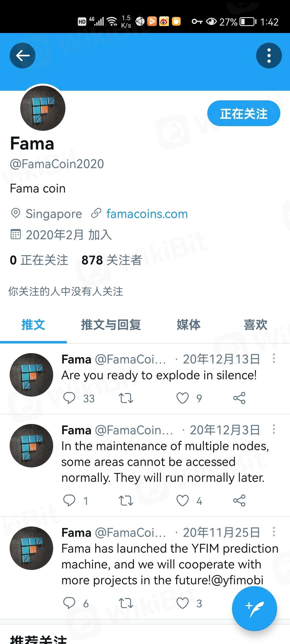Retweet the YFIM prediction machine tweet
This screenshot has width=290, height=644.
click(126, 603)
